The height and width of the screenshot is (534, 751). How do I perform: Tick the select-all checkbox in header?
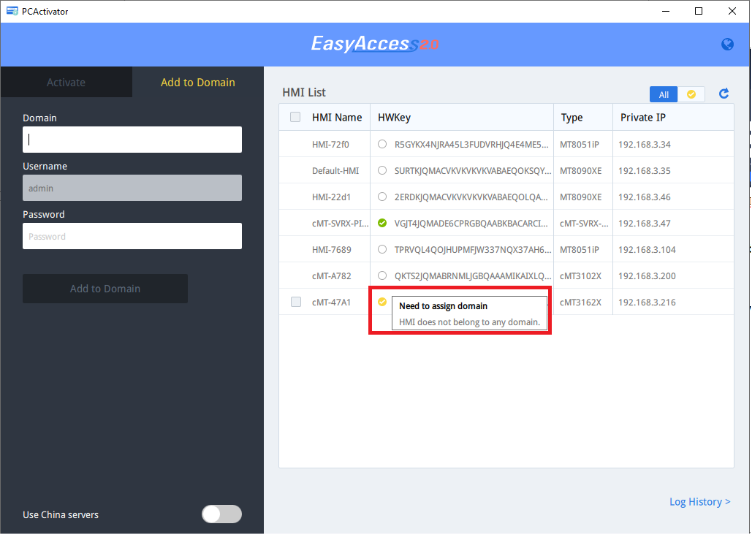pos(296,117)
